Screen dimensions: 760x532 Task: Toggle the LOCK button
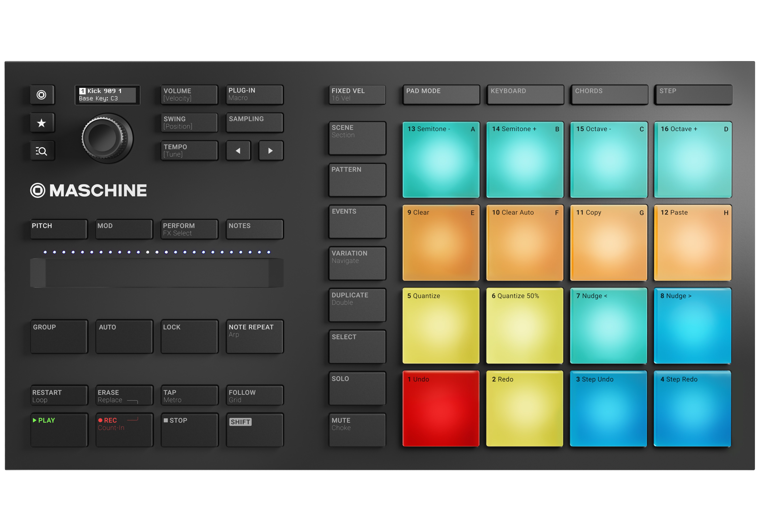(x=189, y=337)
